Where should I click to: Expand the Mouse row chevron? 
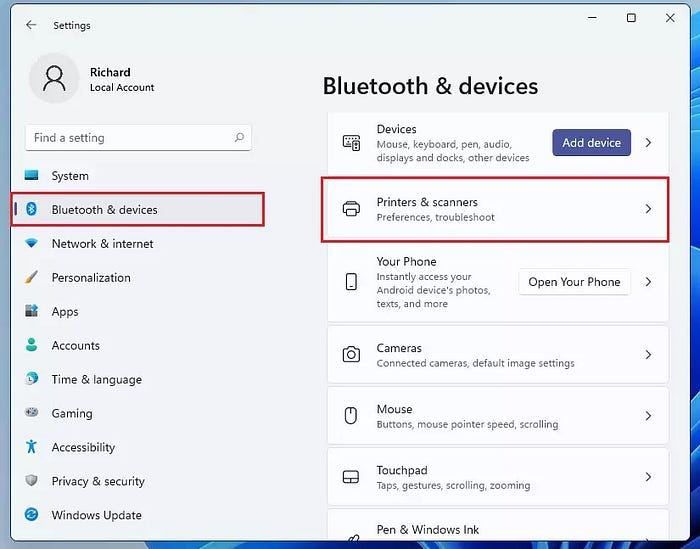[648, 416]
